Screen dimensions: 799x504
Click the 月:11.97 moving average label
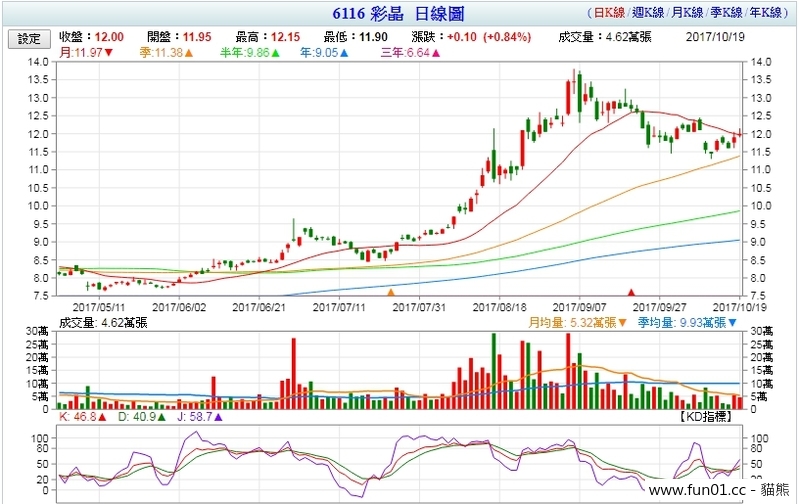(x=81, y=52)
